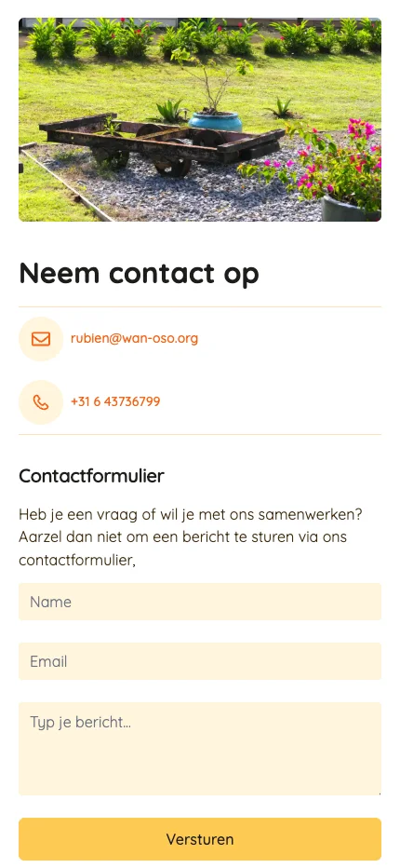Image resolution: width=400 pixels, height=868 pixels.
Task: Click the message textarea resize handle
Action: coord(379,793)
